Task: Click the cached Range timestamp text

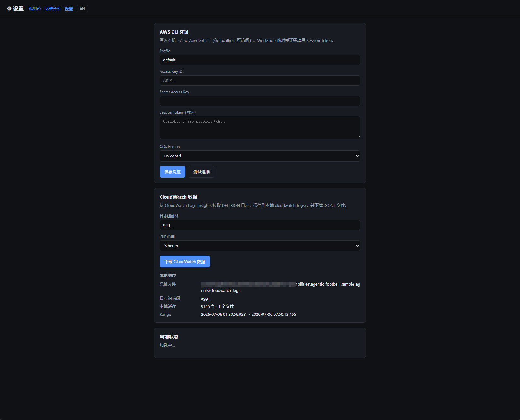Action: 248,315
